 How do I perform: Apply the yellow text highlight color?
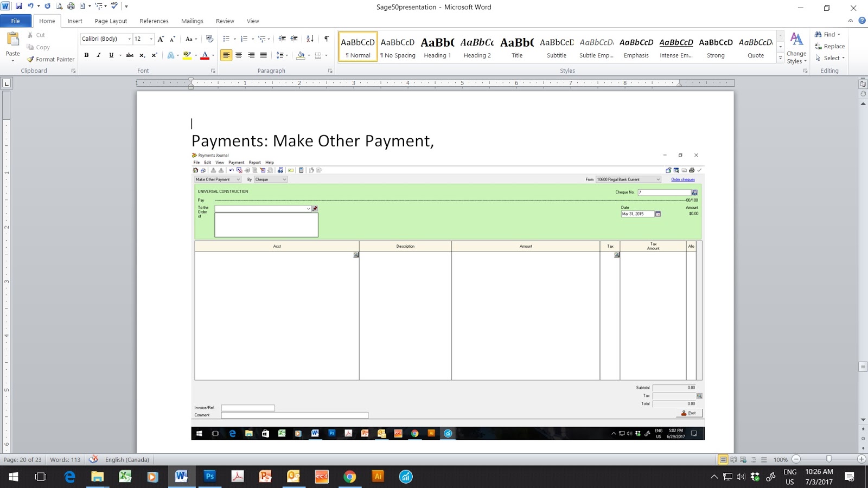pyautogui.click(x=187, y=55)
